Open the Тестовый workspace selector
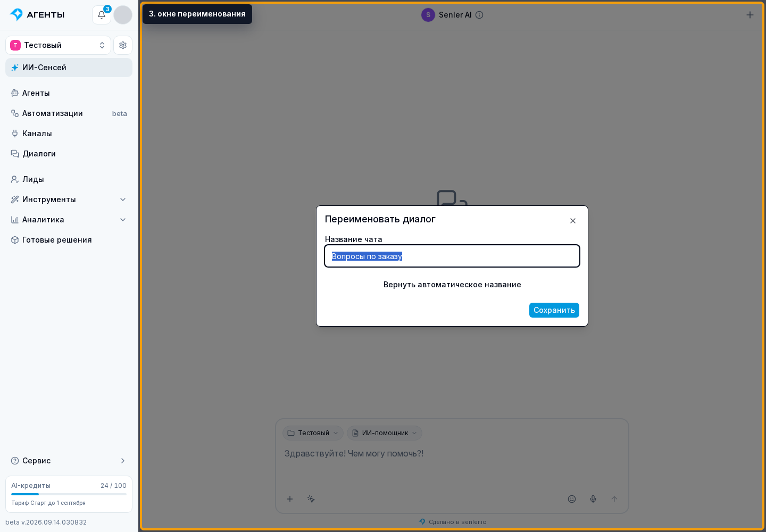Viewport: 766px width, 532px height. (x=58, y=45)
